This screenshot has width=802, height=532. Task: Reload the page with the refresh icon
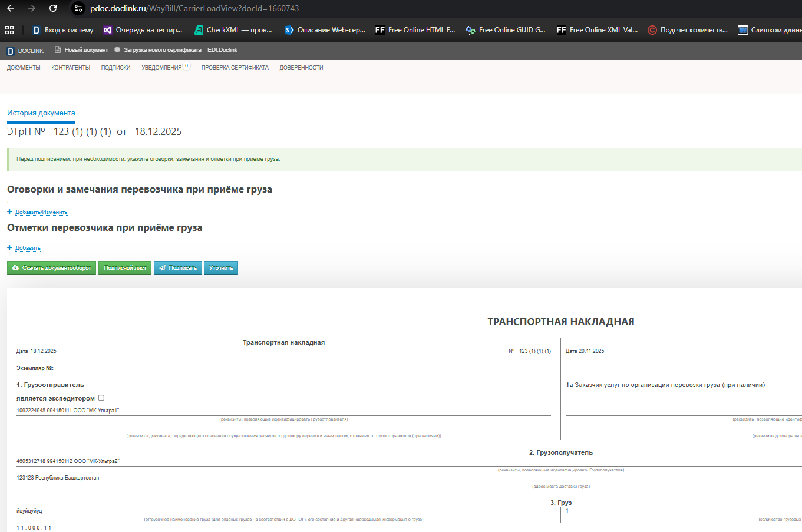point(53,8)
